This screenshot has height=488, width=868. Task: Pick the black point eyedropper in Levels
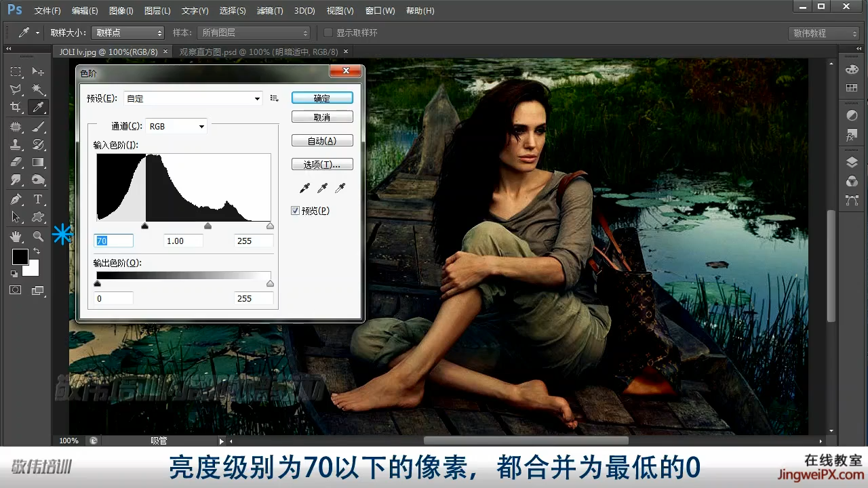(x=304, y=188)
